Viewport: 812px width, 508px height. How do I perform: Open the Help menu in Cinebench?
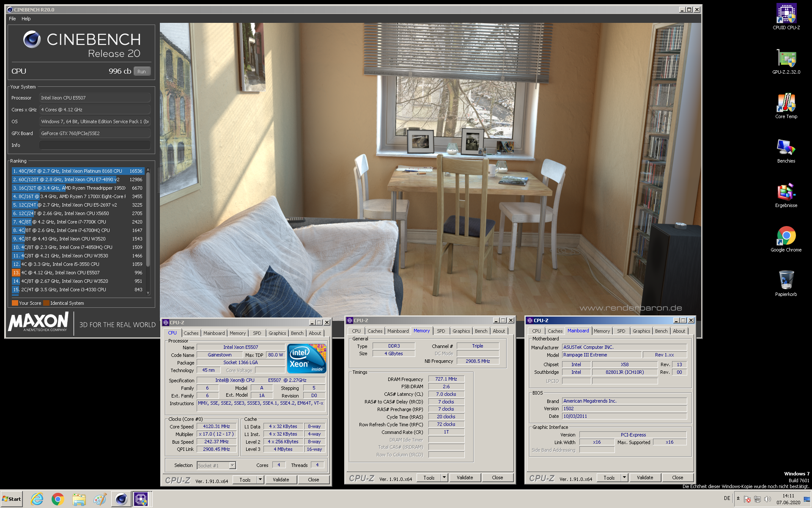click(26, 19)
